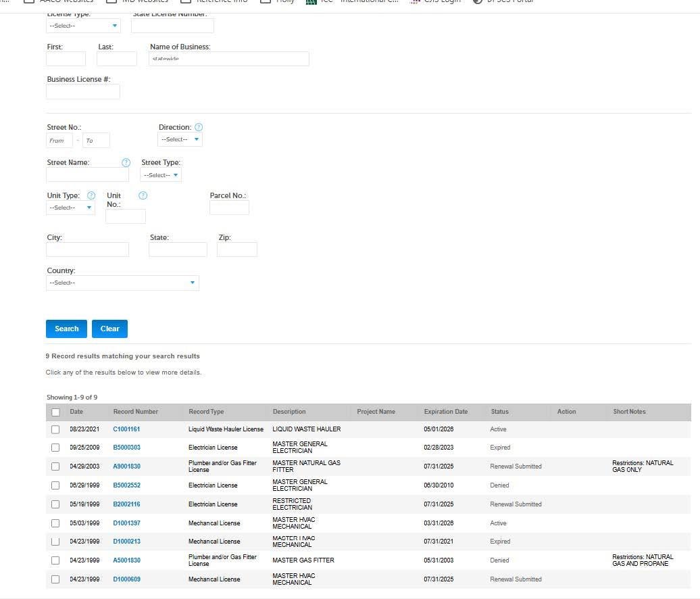Open record link A9001830
Screen dimensions: 700x599
(x=127, y=466)
